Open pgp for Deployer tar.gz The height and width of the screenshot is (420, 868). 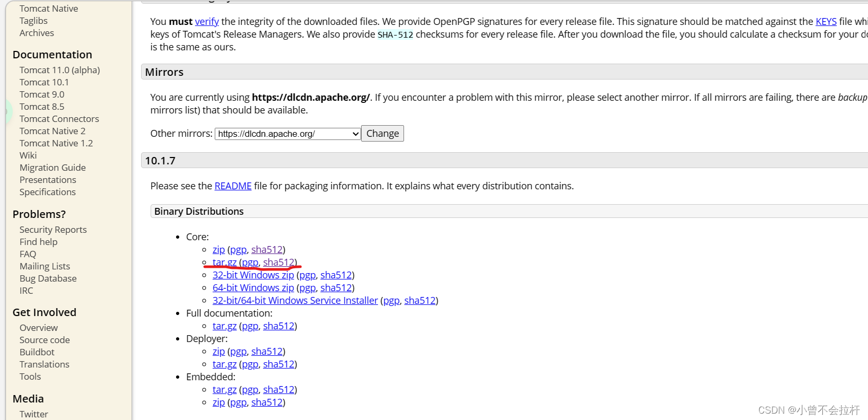pyautogui.click(x=250, y=364)
